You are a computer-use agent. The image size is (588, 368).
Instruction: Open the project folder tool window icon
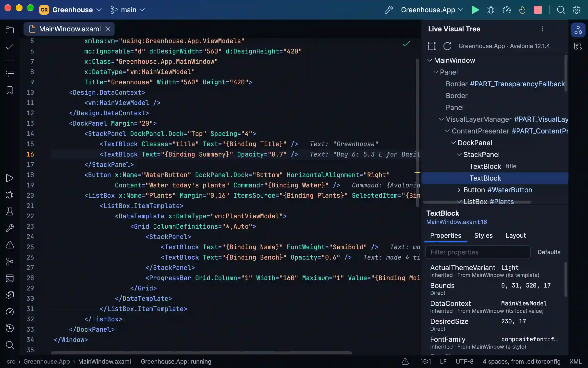pyautogui.click(x=10, y=30)
